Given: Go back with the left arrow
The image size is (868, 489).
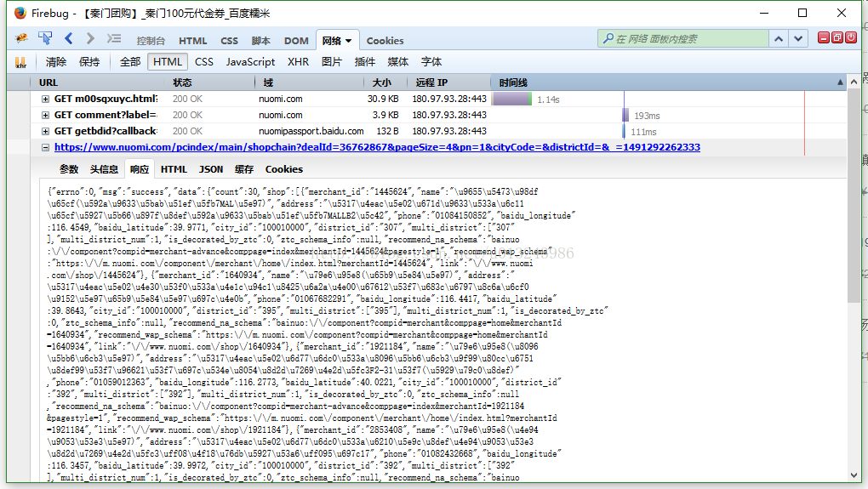Looking at the screenshot, I should (69, 38).
